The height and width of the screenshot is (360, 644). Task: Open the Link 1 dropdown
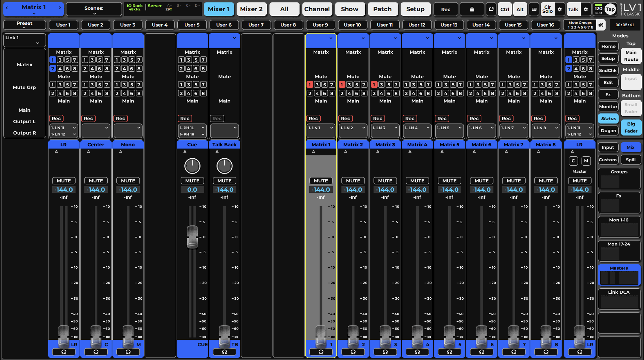tap(25, 40)
